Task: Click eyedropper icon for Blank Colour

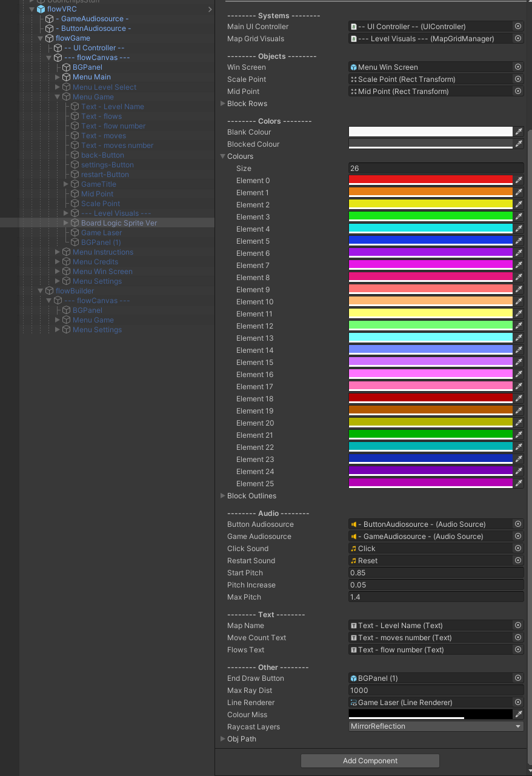Action: tap(519, 132)
